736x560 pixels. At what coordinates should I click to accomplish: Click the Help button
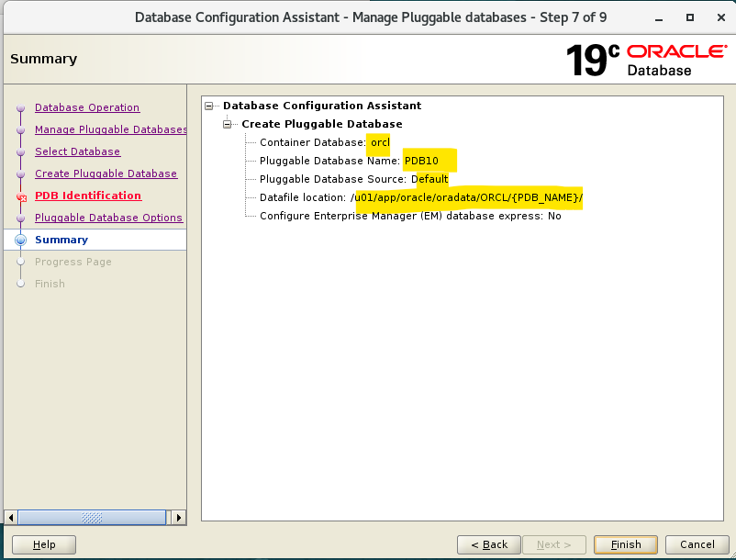point(44,544)
